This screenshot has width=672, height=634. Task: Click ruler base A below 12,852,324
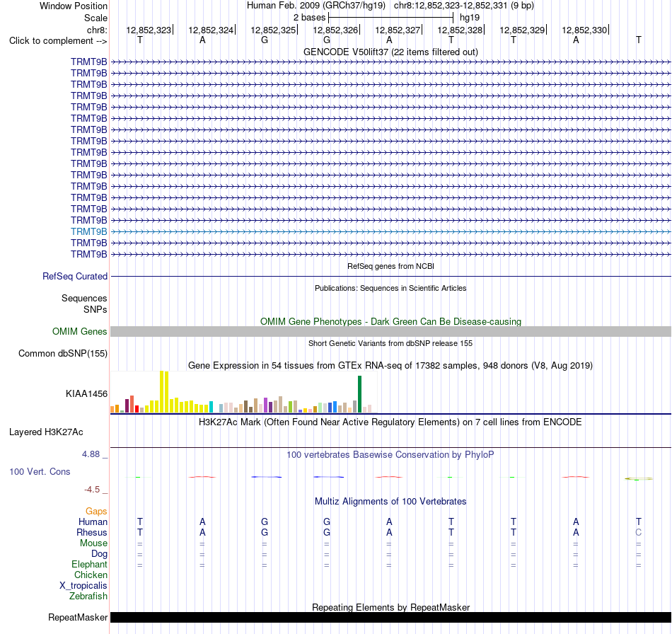[202, 40]
